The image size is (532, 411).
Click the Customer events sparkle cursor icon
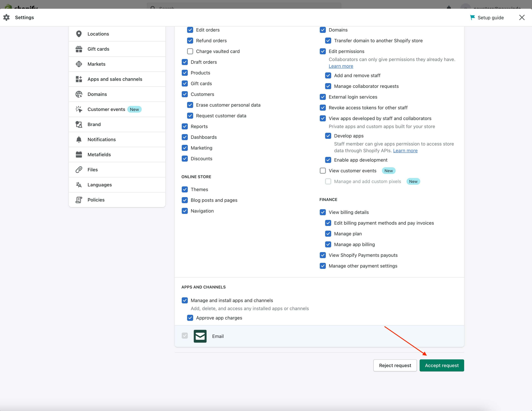pos(79,109)
